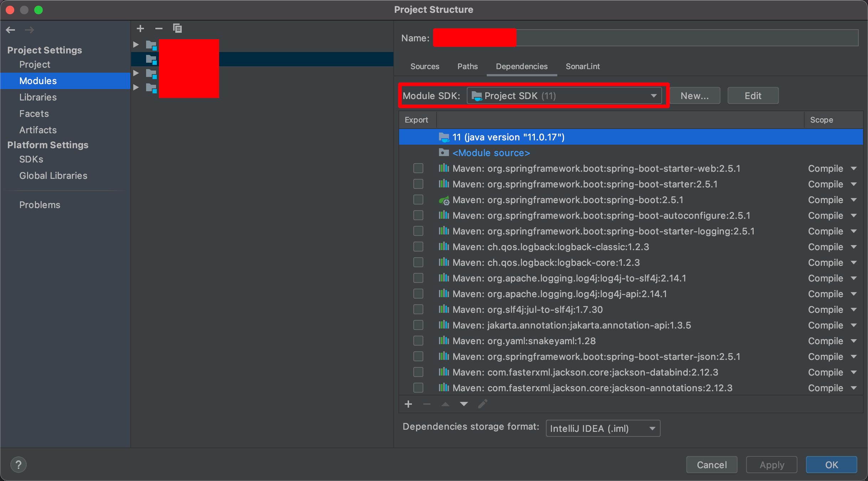868x481 pixels.
Task: Click the Apply button
Action: click(x=772, y=465)
